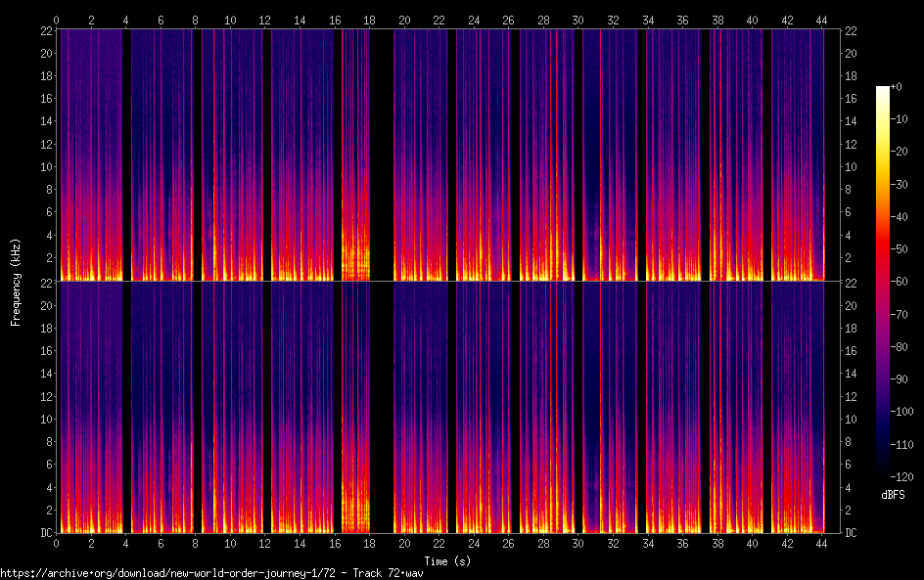Viewport: 924px width, 580px height.
Task: Select the Time (s) axis label
Action: [446, 560]
